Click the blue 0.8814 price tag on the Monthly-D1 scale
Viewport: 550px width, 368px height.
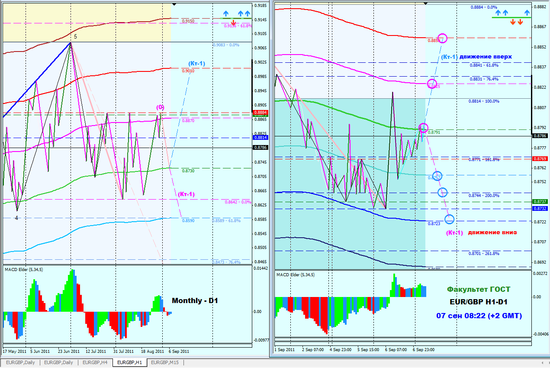click(260, 138)
